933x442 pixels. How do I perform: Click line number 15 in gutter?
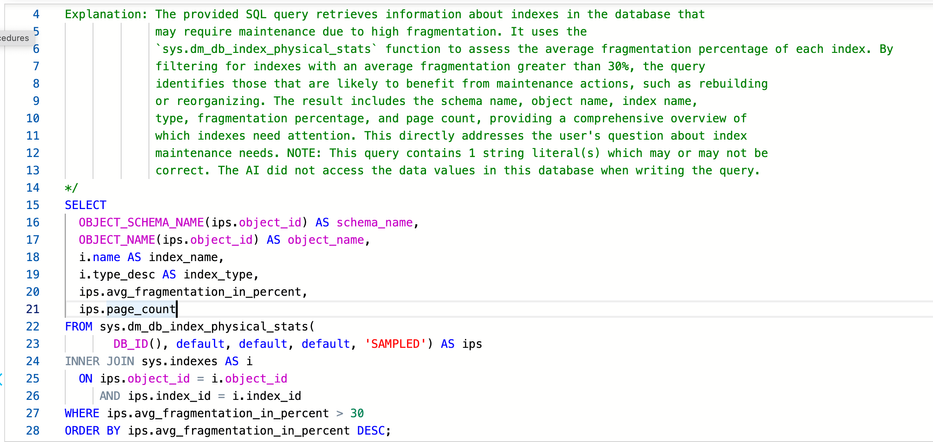(33, 205)
